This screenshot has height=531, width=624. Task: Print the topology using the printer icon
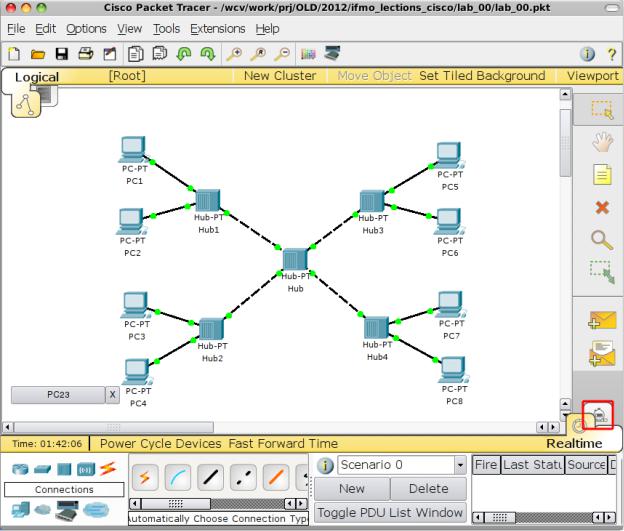(86, 54)
